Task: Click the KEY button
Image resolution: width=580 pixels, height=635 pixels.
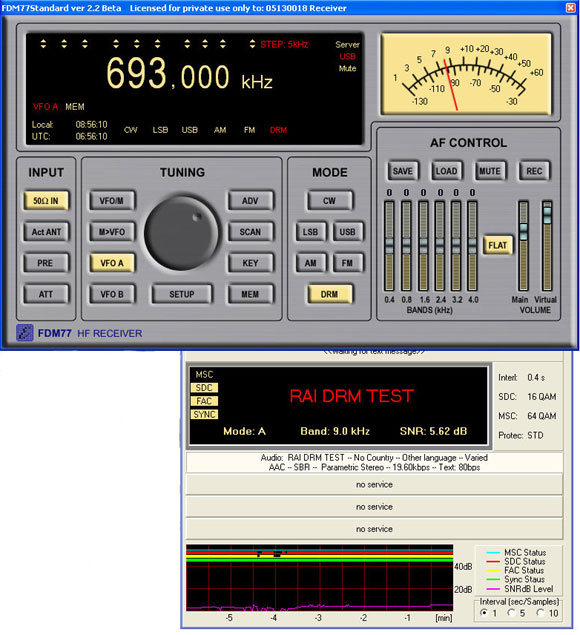Action: coord(250,263)
